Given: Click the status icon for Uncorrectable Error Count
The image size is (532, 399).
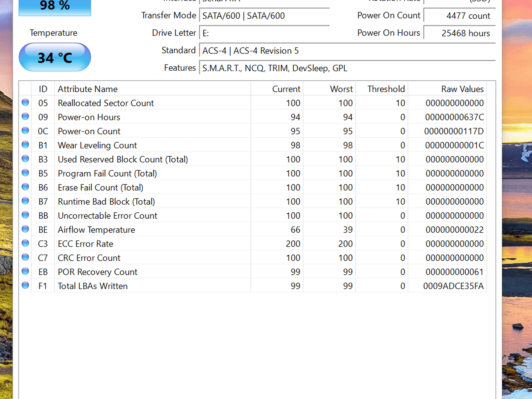Looking at the screenshot, I should coord(25,215).
